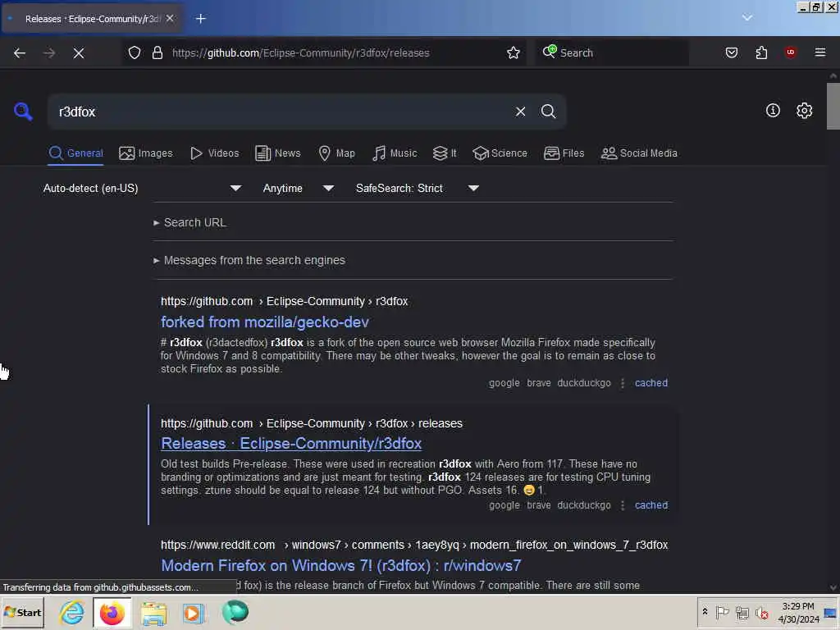Open cached link of Releases result
Viewport: 840px width, 630px height.
[651, 505]
